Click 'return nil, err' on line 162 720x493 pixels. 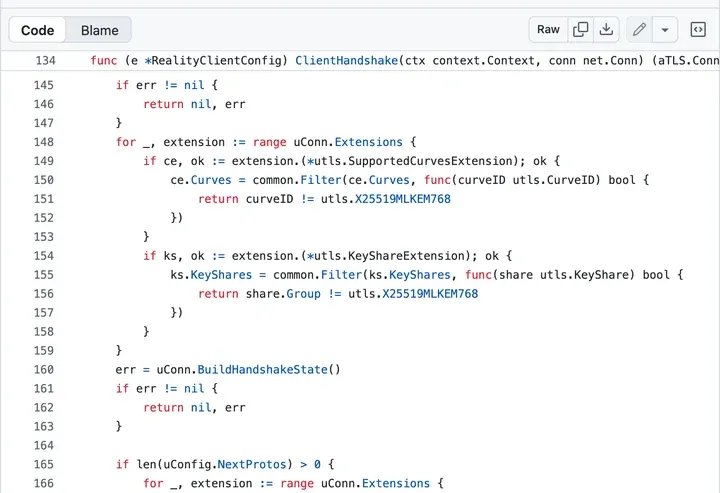(x=194, y=408)
